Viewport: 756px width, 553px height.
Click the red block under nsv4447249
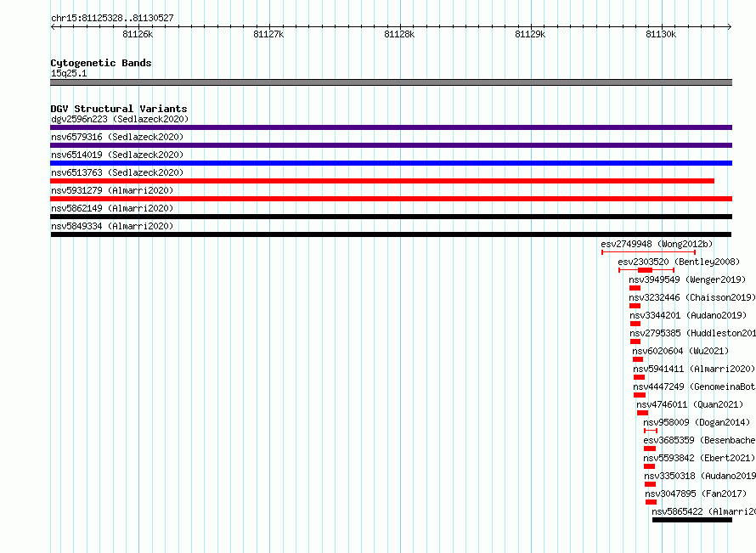[640, 395]
